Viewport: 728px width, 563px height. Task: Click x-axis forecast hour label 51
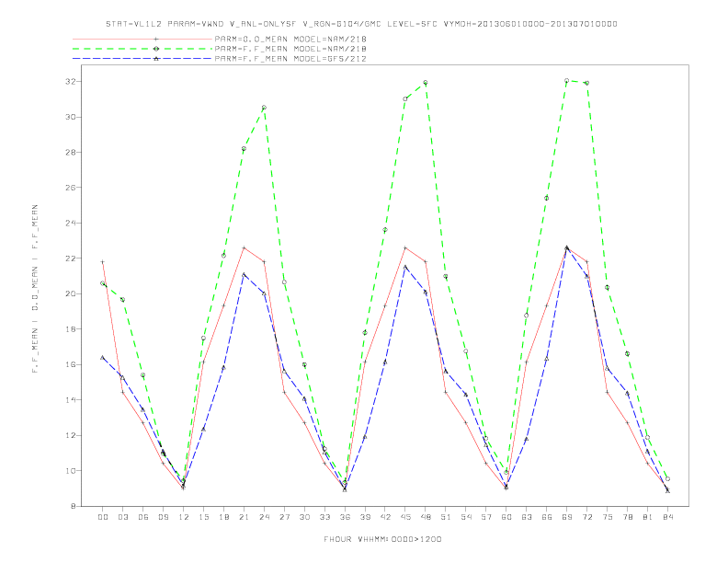click(x=446, y=517)
